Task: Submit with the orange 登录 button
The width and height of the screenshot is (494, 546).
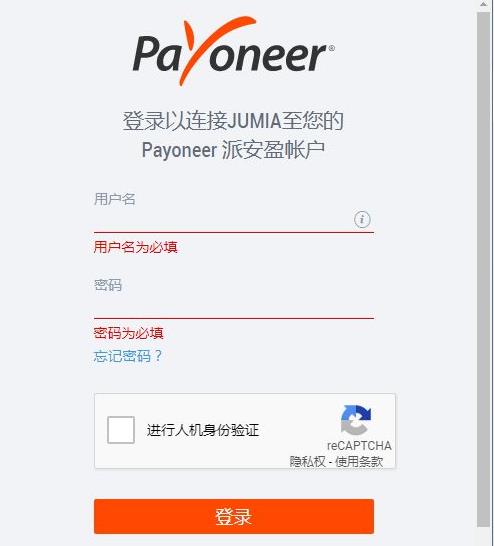Action: pos(234,516)
